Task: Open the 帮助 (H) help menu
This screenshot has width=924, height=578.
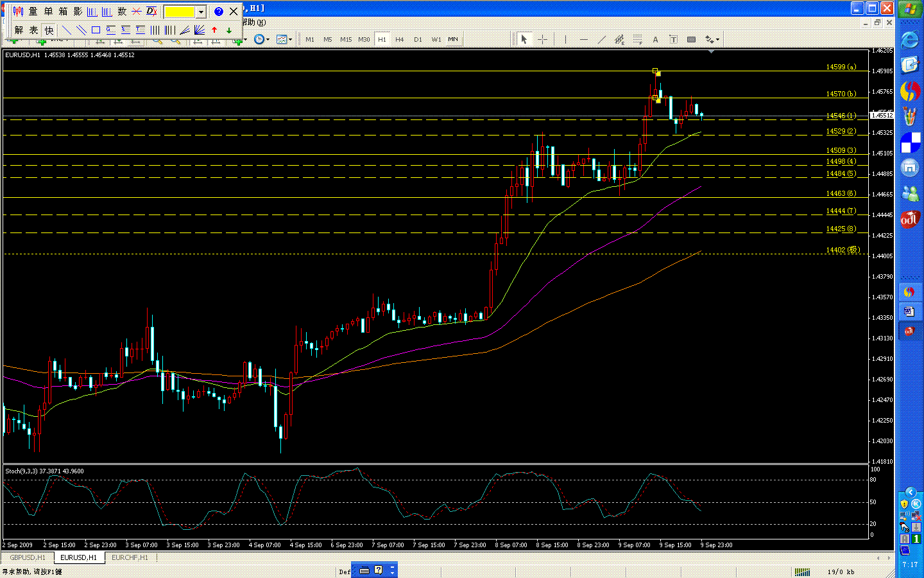Action: 254,22
